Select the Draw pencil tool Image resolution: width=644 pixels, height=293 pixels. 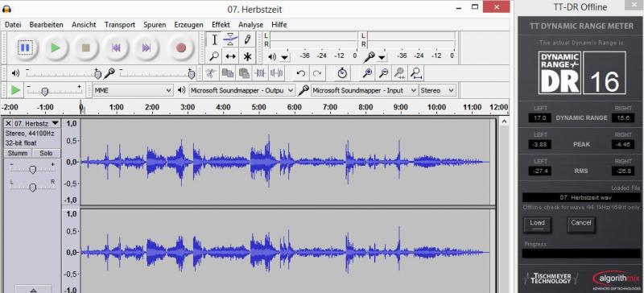click(247, 40)
